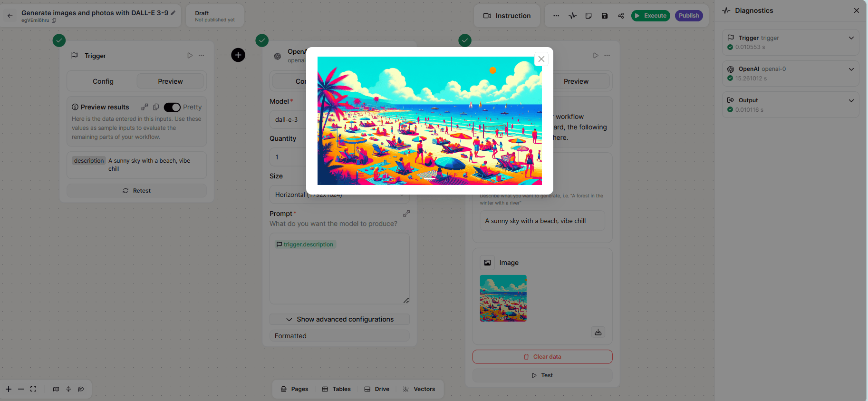Expand the OpenAI diagnostics entry

[x=851, y=69]
